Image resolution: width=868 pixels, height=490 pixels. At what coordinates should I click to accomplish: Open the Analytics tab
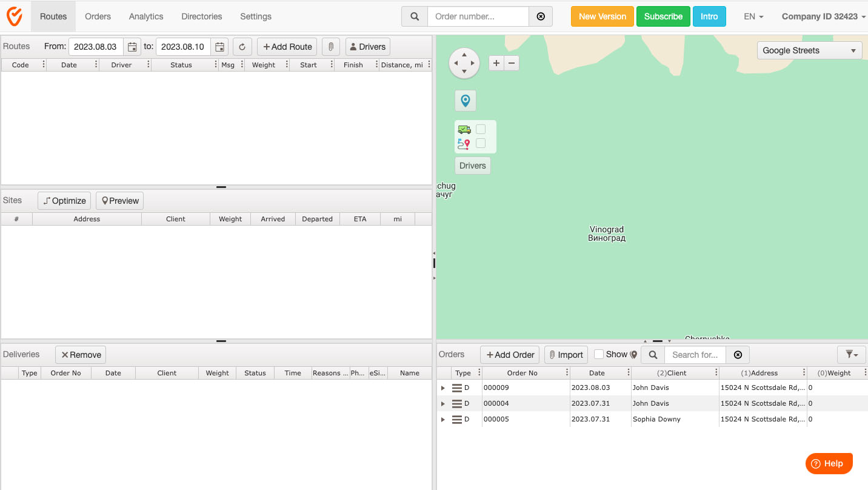pos(146,16)
